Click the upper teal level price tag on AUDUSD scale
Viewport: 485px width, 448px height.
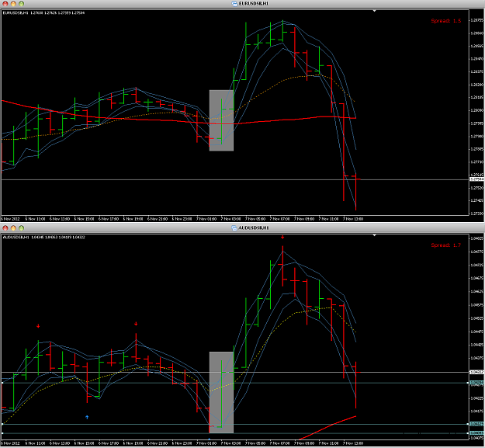[477, 383]
